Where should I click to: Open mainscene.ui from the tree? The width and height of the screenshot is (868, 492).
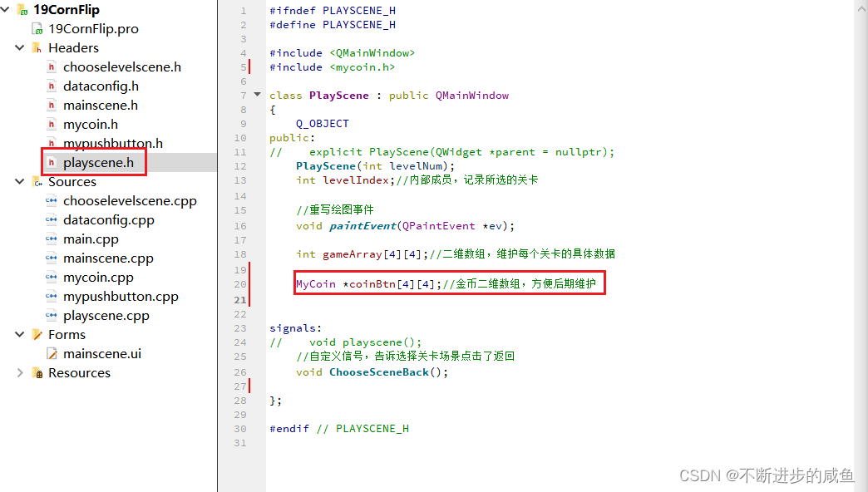click(x=102, y=354)
